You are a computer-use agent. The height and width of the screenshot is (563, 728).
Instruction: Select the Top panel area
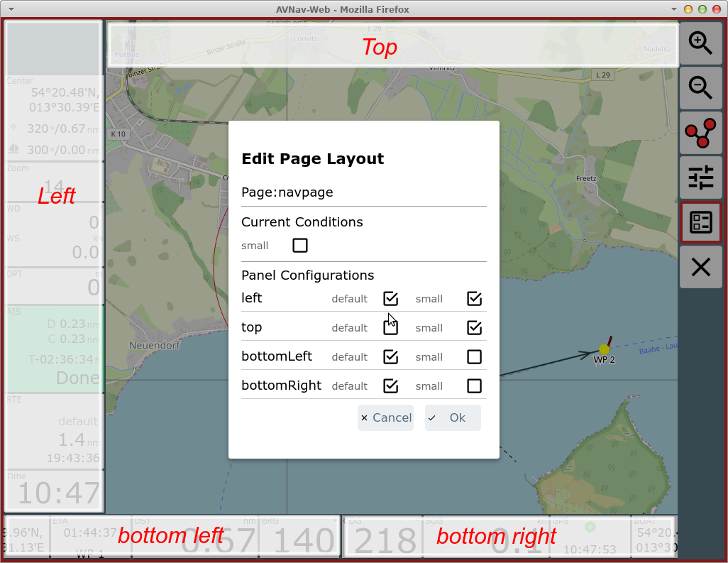(393, 45)
